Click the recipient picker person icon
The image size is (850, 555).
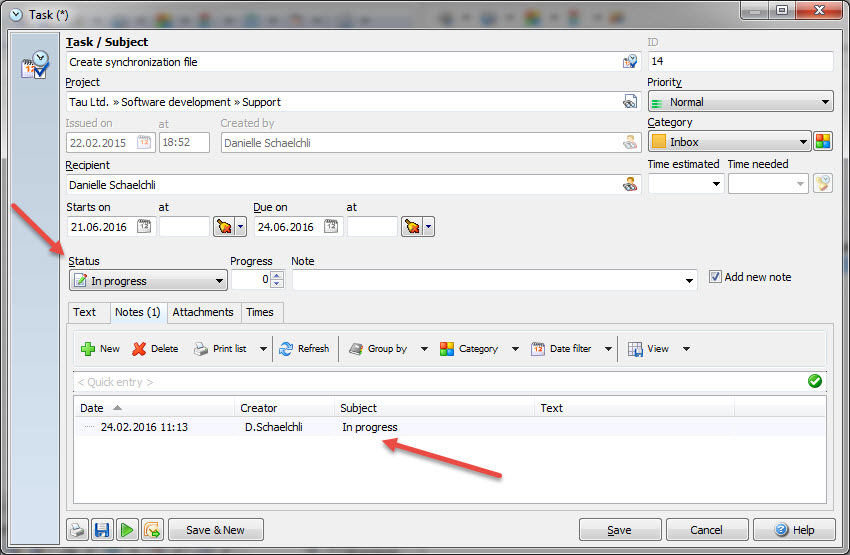(629, 184)
